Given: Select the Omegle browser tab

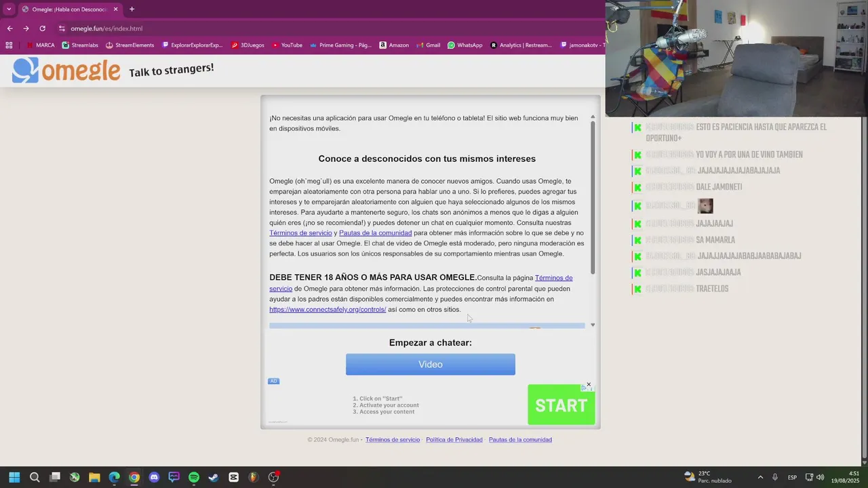Looking at the screenshot, I should [69, 9].
